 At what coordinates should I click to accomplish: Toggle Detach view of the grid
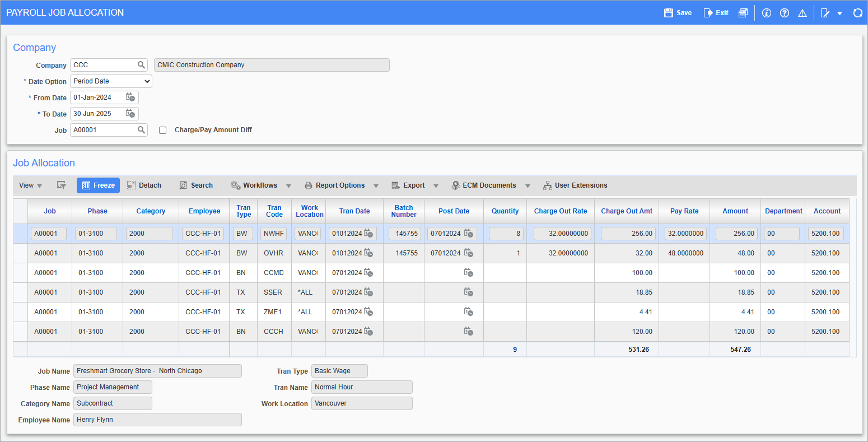(x=144, y=185)
